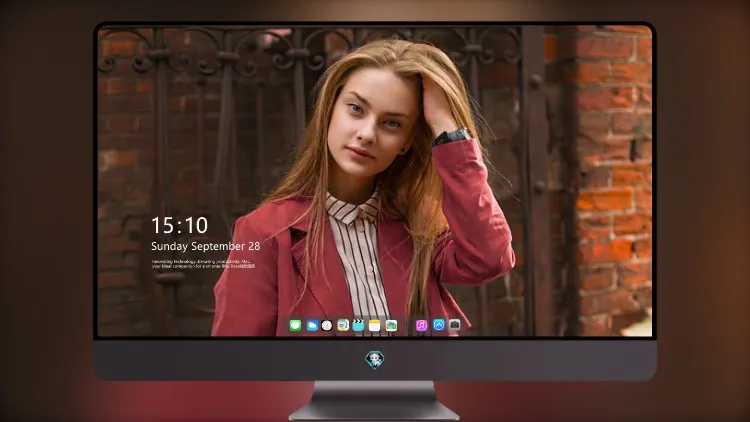This screenshot has width=750, height=422.
Task: Open the yellow Notes app in dock
Action: (x=375, y=326)
